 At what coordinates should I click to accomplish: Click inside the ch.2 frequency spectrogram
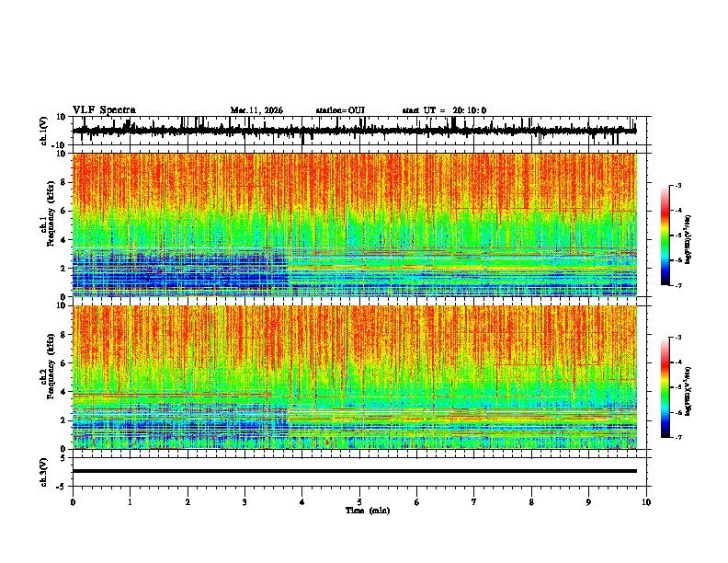coord(355,377)
